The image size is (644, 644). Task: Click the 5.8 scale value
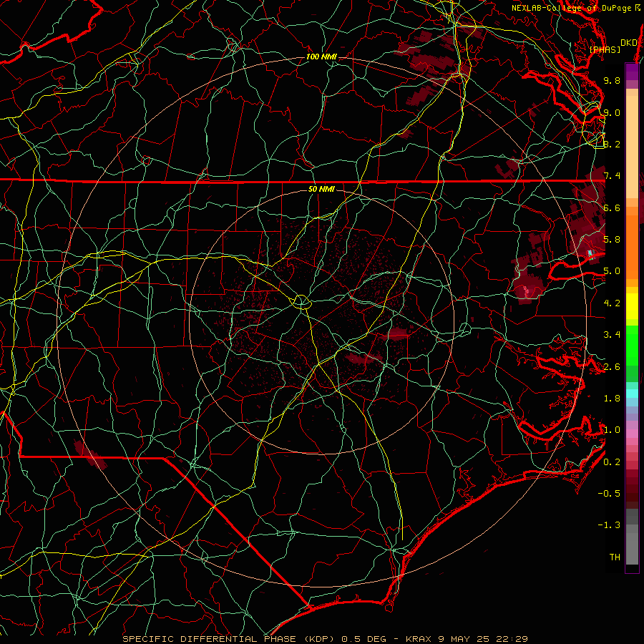(x=612, y=240)
